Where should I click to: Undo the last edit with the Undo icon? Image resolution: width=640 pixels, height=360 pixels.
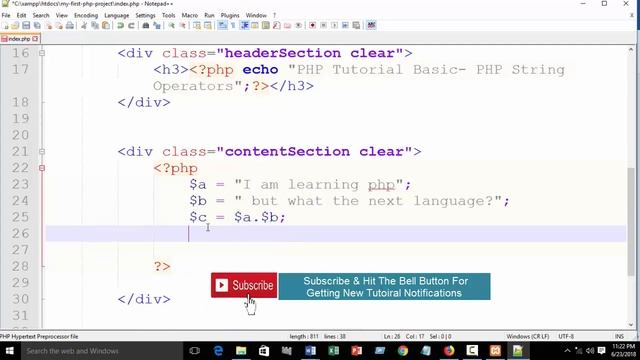pyautogui.click(x=120, y=25)
